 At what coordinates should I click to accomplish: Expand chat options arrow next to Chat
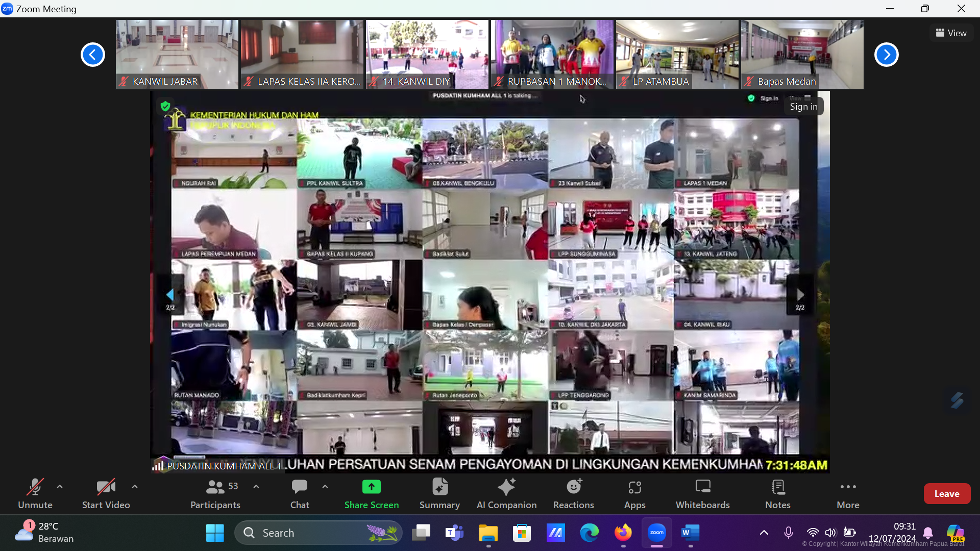(325, 487)
